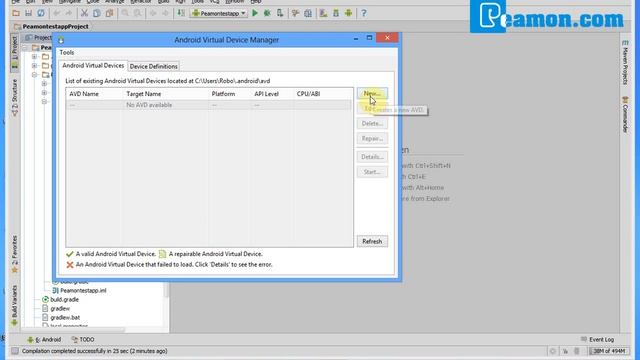Viewport: 640px width, 360px height.
Task: Open the Commander side tab
Action: click(625, 115)
